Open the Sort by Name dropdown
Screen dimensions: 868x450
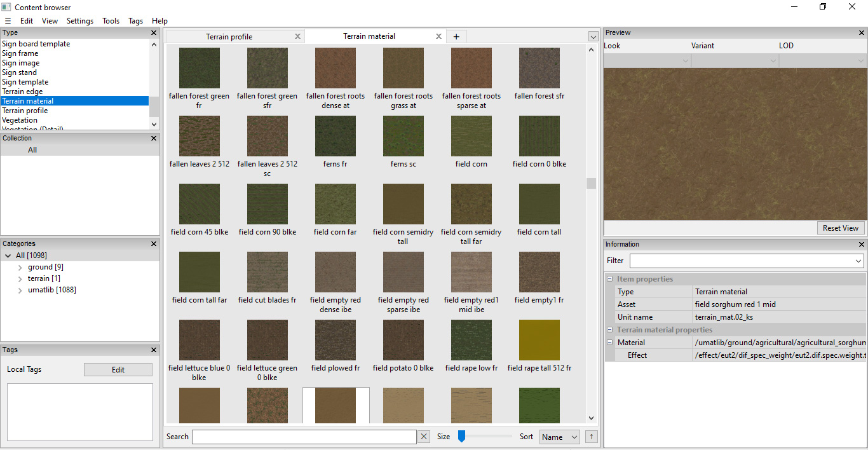560,437
